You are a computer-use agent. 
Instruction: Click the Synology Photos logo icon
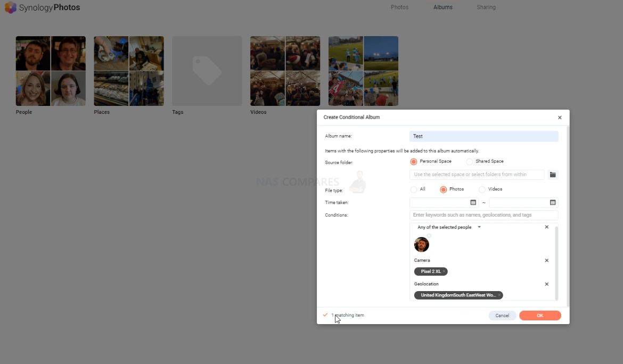10,7
